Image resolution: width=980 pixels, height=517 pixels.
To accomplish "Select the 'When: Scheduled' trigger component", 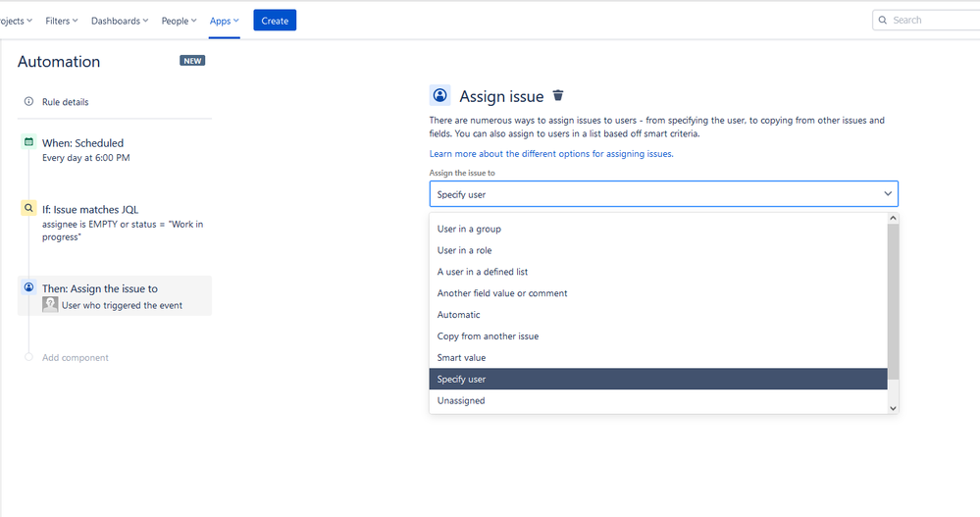I will pos(115,149).
